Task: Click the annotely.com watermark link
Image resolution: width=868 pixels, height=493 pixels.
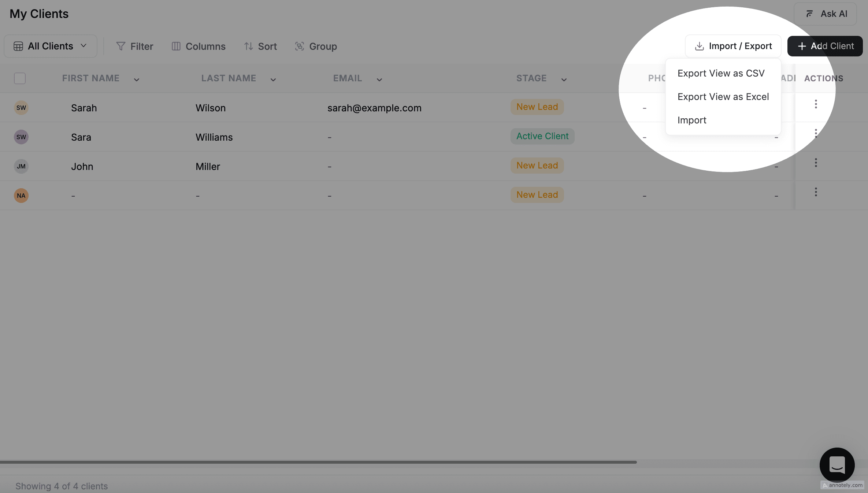Action: 842,485
